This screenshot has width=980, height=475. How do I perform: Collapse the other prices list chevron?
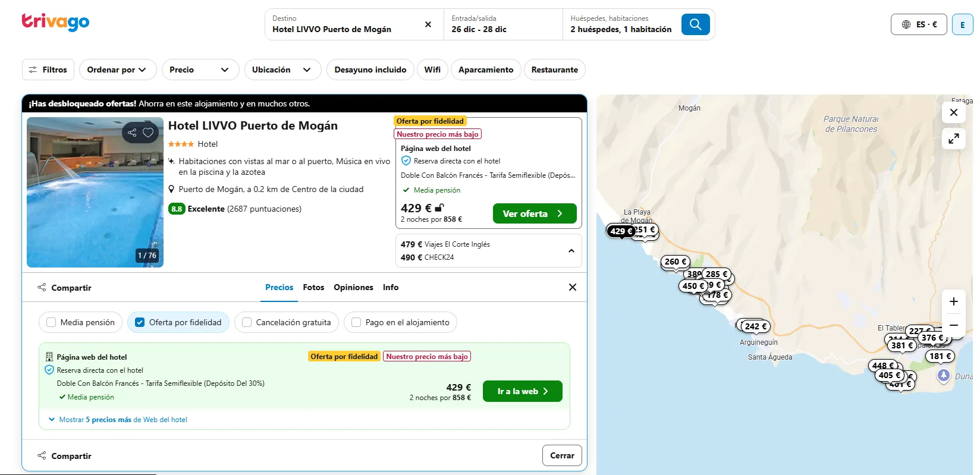point(571,251)
